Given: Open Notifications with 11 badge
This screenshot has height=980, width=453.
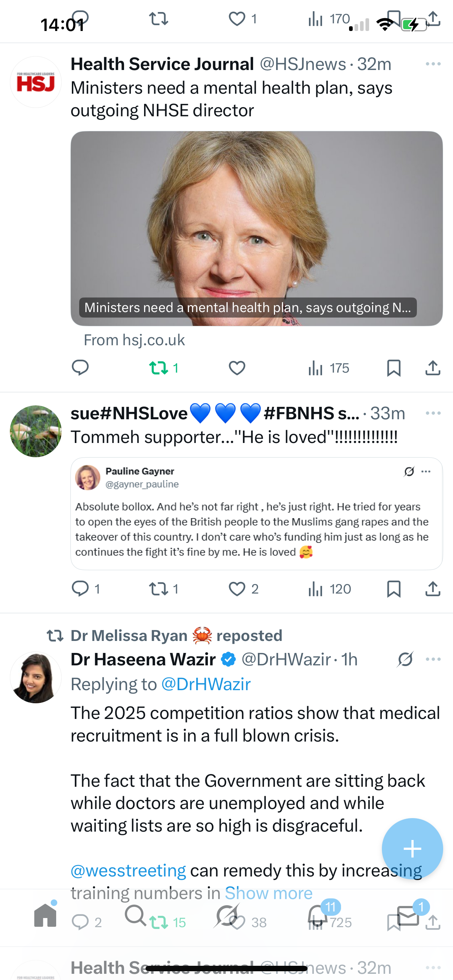Looking at the screenshot, I should [x=318, y=915].
